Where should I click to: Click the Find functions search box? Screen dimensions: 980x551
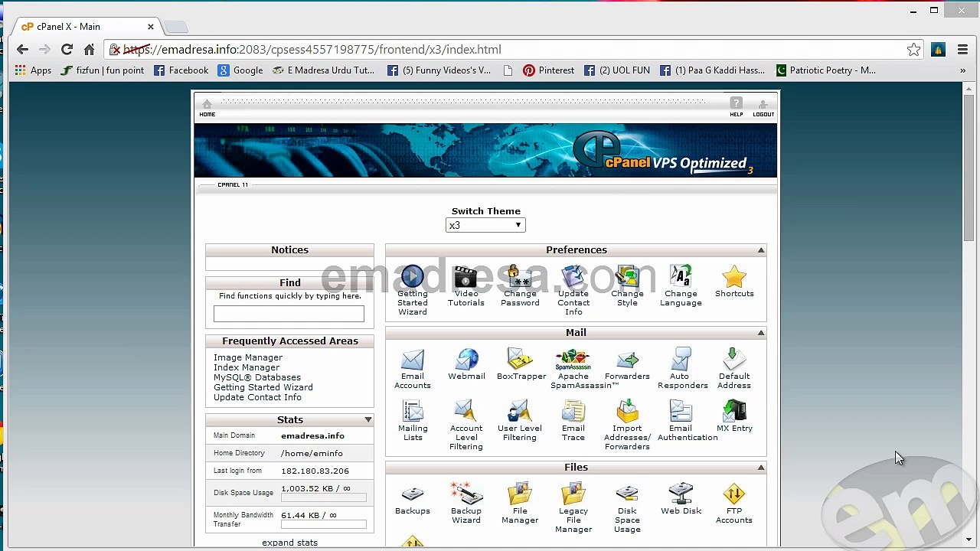click(289, 314)
